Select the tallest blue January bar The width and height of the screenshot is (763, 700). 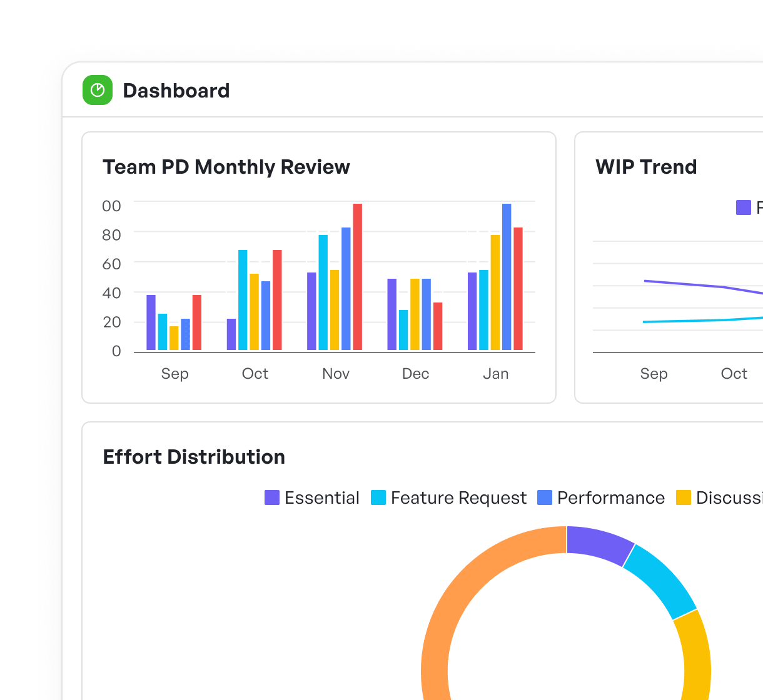click(507, 277)
